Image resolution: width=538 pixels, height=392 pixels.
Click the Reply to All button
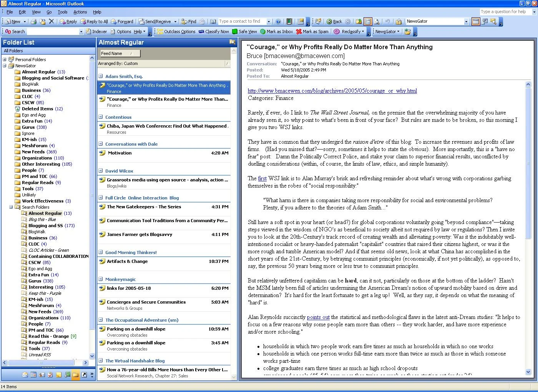[x=94, y=22]
